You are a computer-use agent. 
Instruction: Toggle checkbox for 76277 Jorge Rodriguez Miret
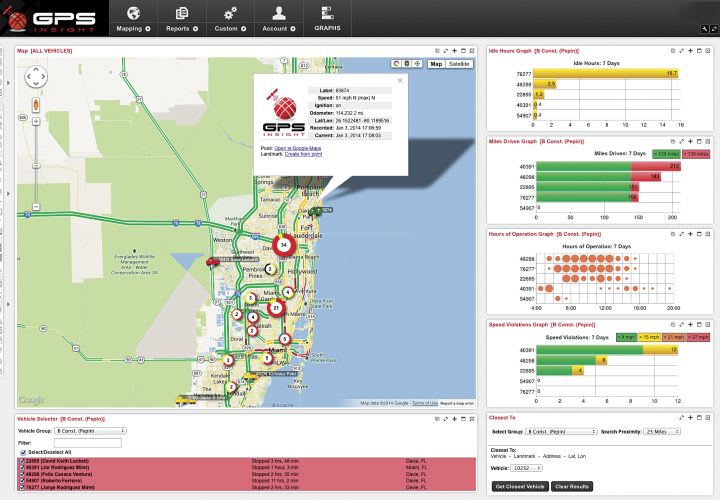click(22, 487)
